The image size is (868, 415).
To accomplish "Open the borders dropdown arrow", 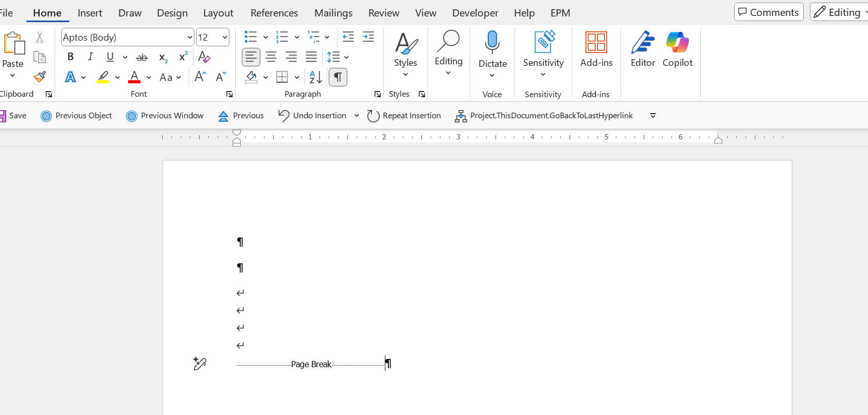I will click(x=297, y=77).
